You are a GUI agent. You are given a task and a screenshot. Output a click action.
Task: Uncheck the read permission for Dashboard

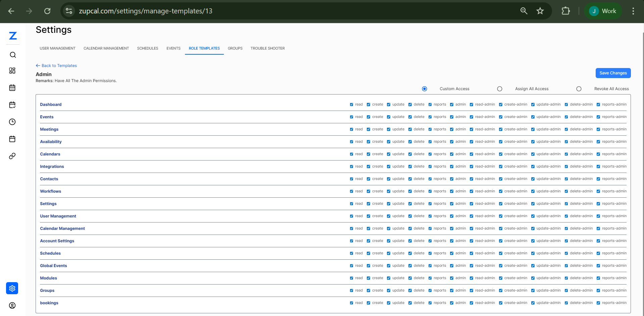(x=351, y=104)
